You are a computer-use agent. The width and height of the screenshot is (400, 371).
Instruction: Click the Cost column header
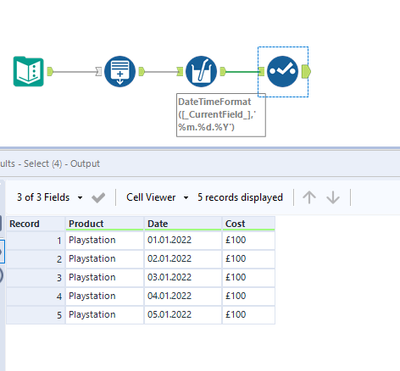(x=249, y=223)
